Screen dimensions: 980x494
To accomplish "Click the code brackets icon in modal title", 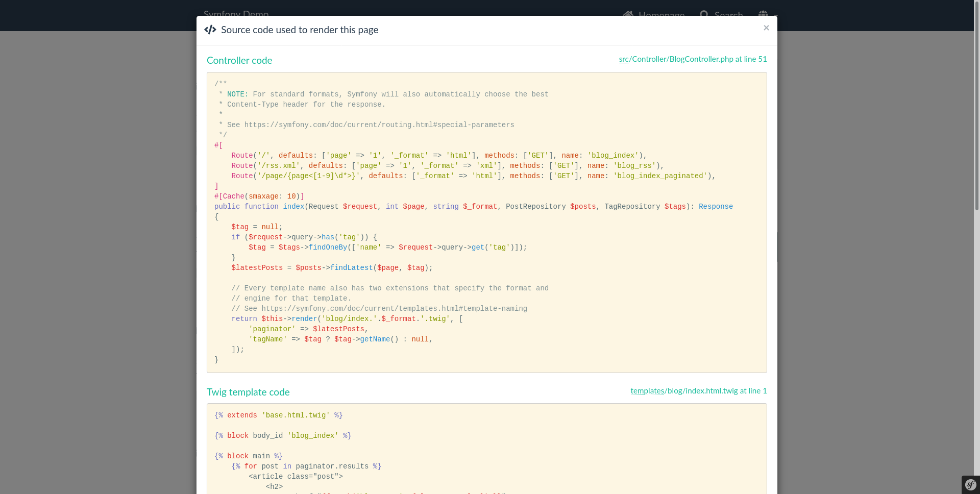I will tap(210, 30).
